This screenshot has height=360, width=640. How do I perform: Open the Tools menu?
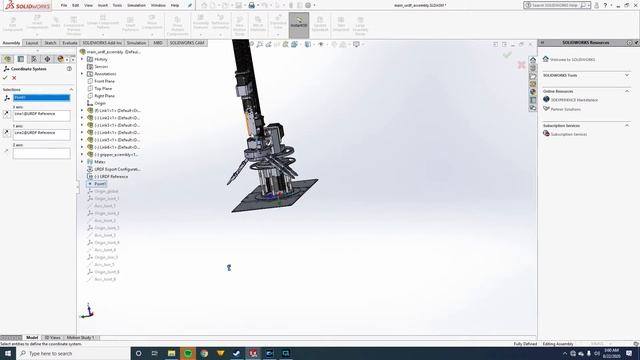(x=117, y=6)
